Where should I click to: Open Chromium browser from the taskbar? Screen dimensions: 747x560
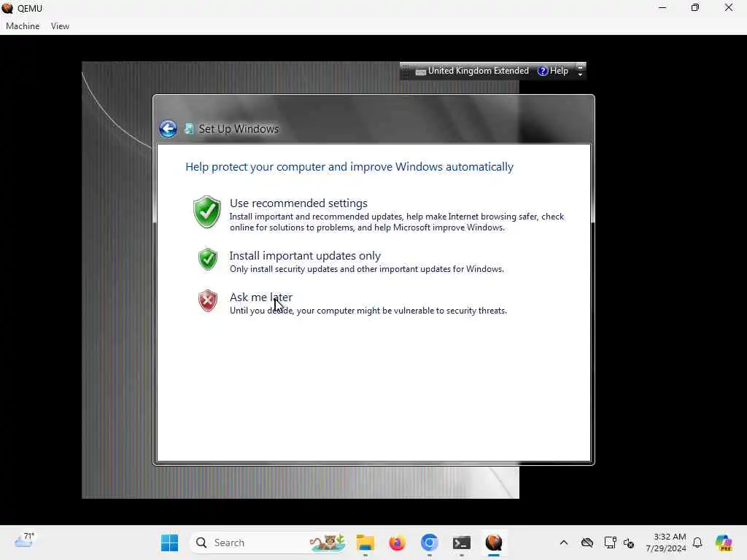point(429,542)
